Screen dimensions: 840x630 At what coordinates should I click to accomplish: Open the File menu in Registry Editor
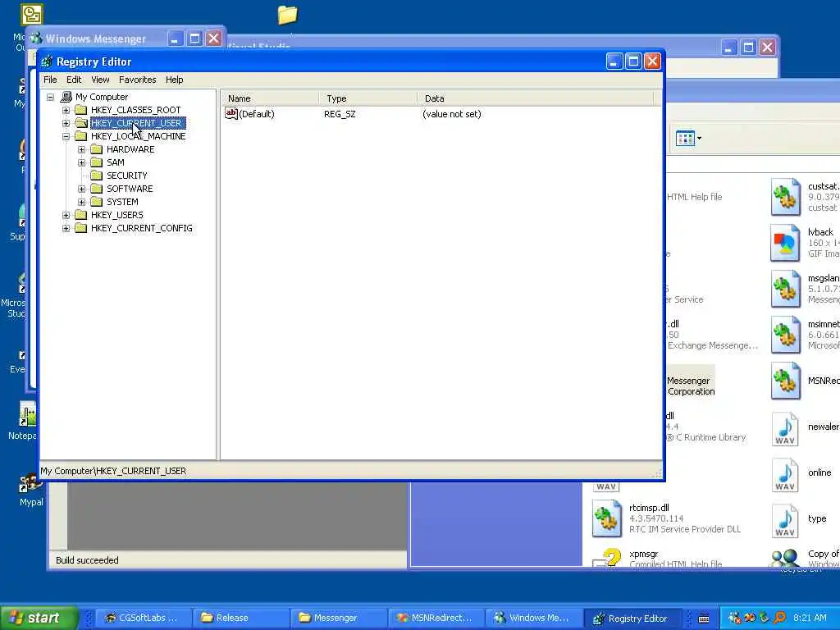(x=50, y=80)
